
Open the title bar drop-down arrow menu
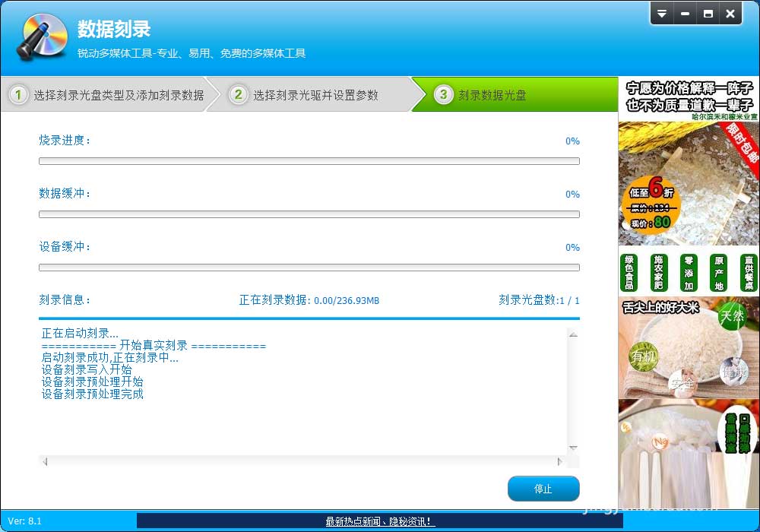pyautogui.click(x=660, y=13)
